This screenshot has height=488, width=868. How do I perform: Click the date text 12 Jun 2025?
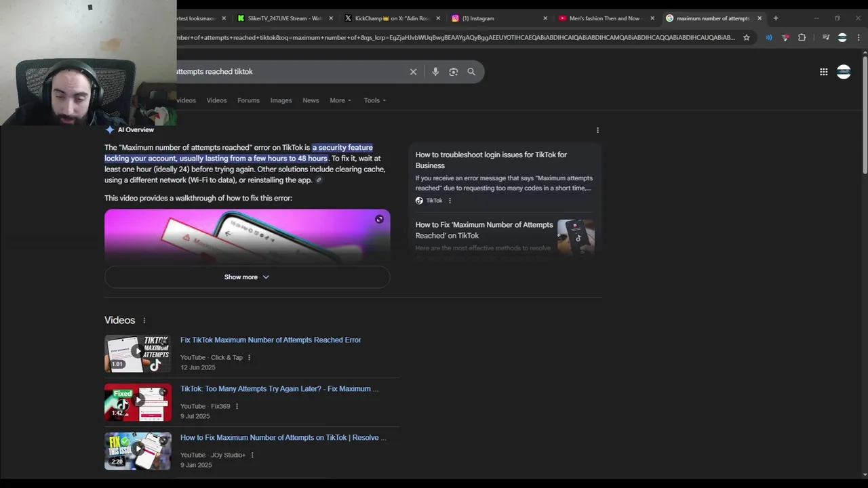click(x=198, y=368)
